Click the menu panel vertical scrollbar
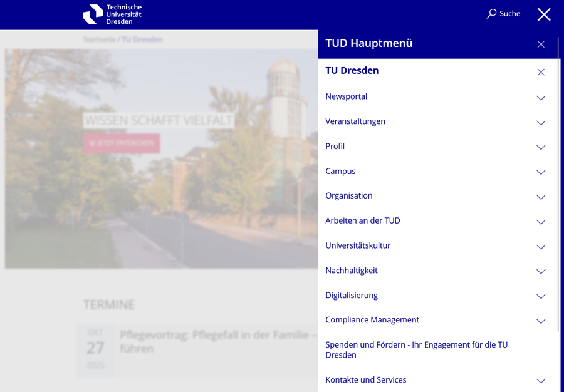This screenshot has height=392, width=564. tap(558, 183)
